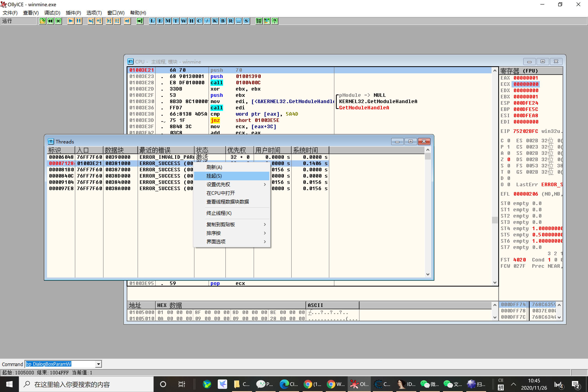Sort threads by 最近的错误 column header
Screen dimensions: 588x392
point(166,150)
